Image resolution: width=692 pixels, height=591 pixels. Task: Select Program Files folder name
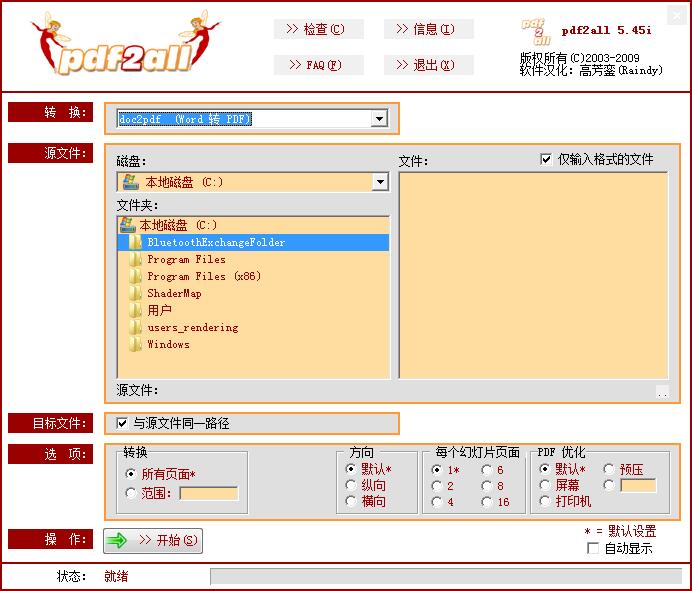[x=186, y=260]
